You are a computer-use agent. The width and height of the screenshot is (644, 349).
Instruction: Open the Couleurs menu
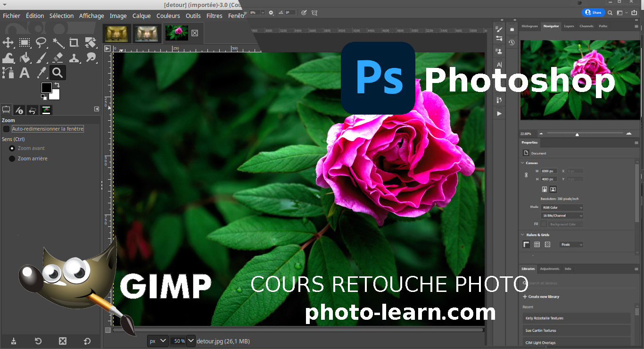pyautogui.click(x=168, y=16)
